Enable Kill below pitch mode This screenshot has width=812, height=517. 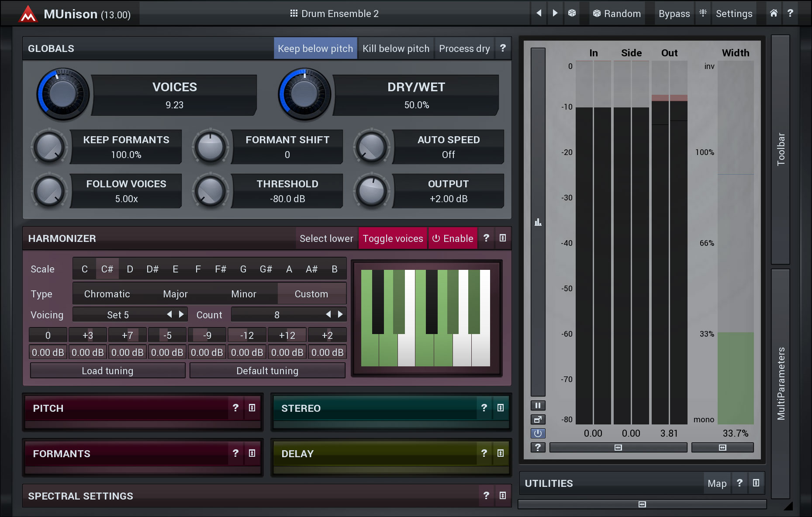click(396, 48)
